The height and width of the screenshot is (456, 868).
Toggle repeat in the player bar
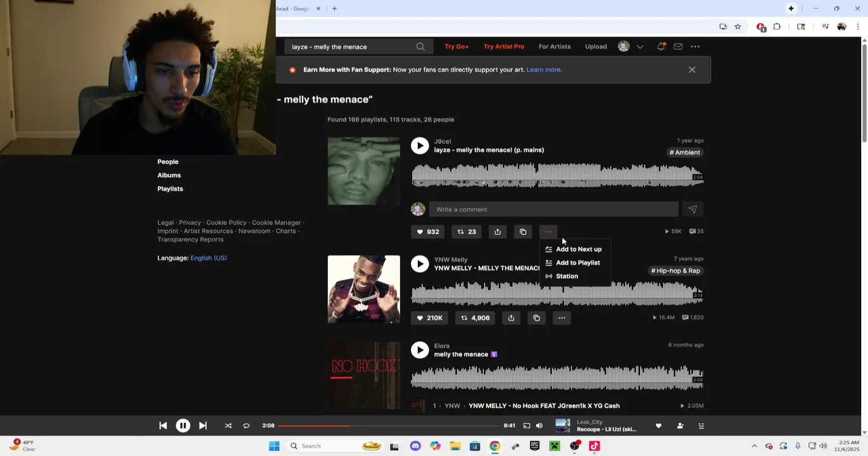tap(246, 426)
